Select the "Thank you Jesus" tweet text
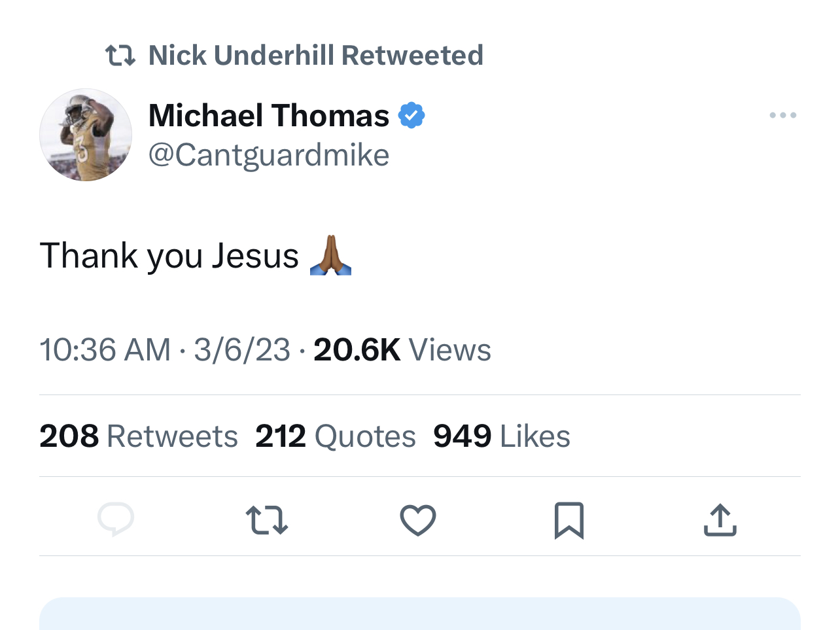Image resolution: width=840 pixels, height=630 pixels. (x=169, y=255)
